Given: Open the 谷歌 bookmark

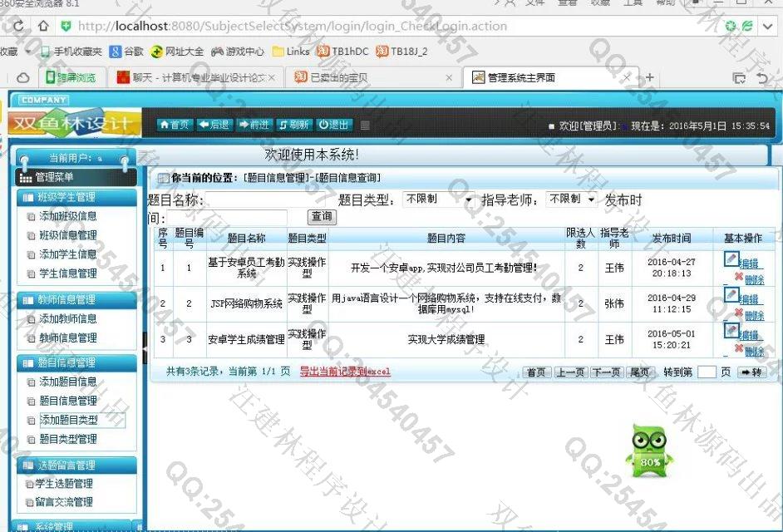Looking at the screenshot, I should 127,52.
